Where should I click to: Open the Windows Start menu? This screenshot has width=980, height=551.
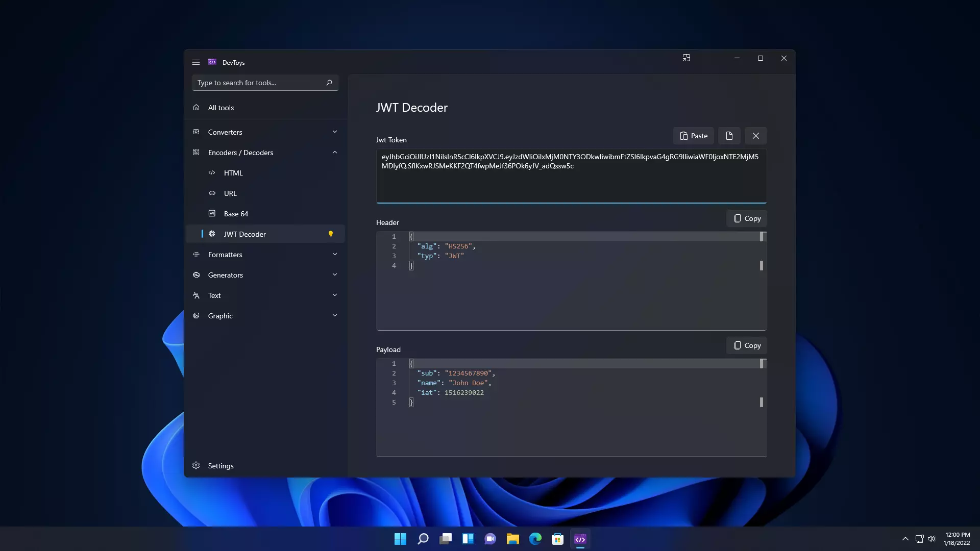coord(401,539)
